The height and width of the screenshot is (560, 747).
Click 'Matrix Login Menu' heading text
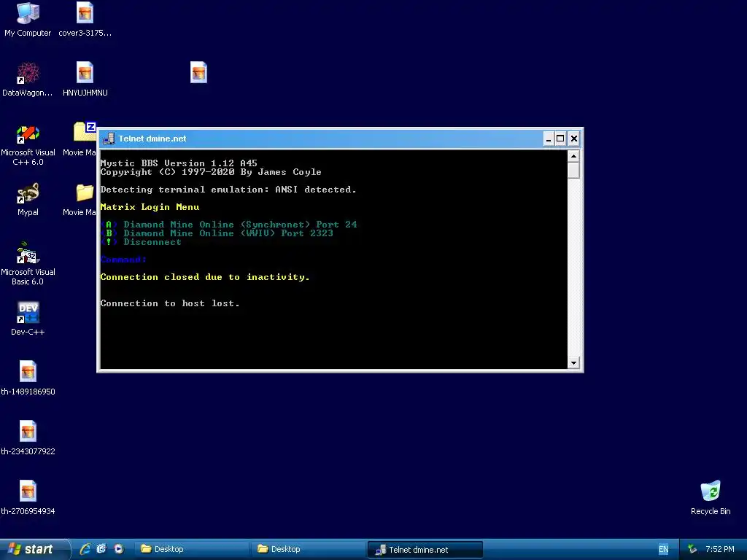150,207
